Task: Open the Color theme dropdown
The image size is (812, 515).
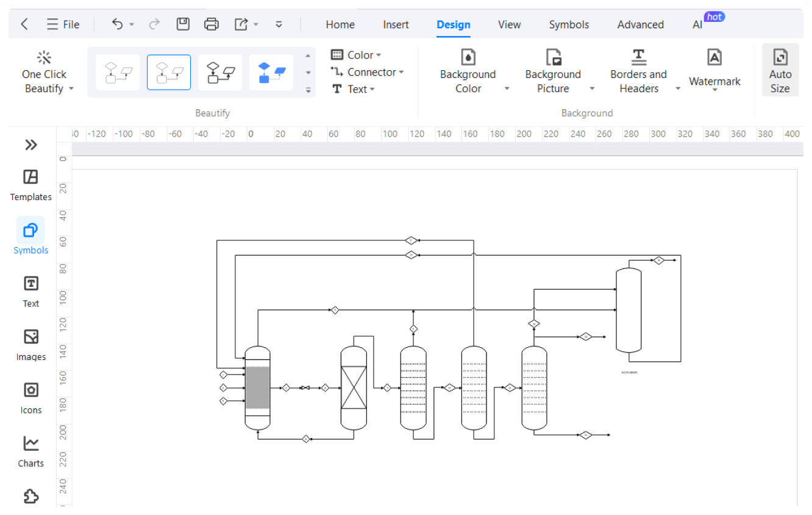Action: tap(356, 55)
